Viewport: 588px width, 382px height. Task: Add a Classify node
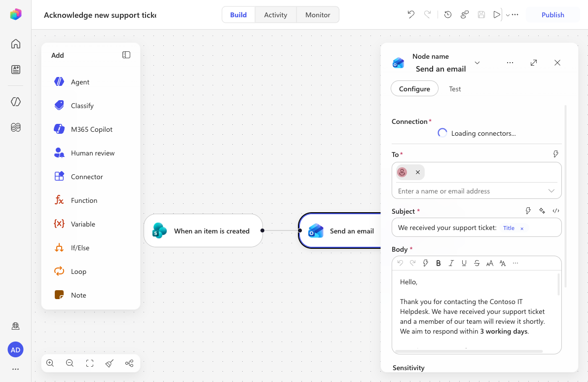tap(91, 106)
